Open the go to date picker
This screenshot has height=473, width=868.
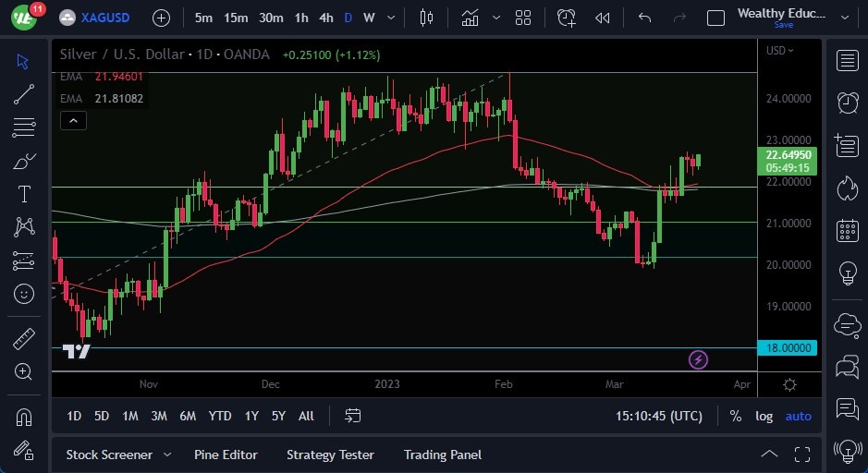[352, 416]
